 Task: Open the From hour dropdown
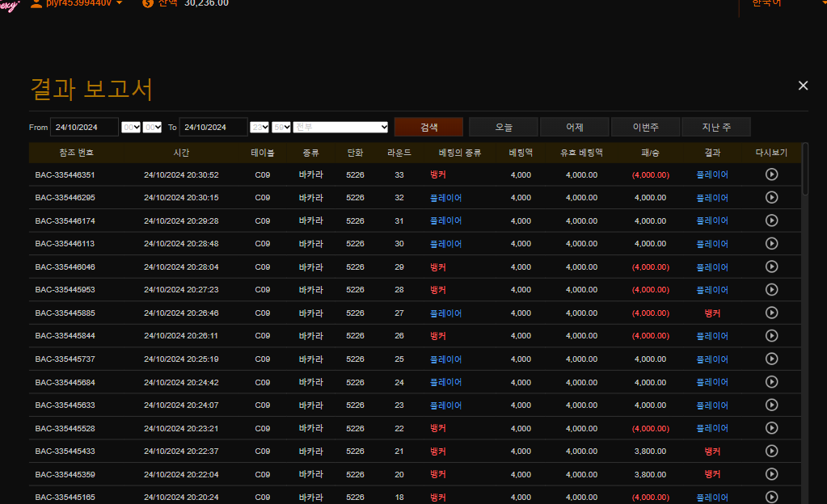[x=131, y=127]
